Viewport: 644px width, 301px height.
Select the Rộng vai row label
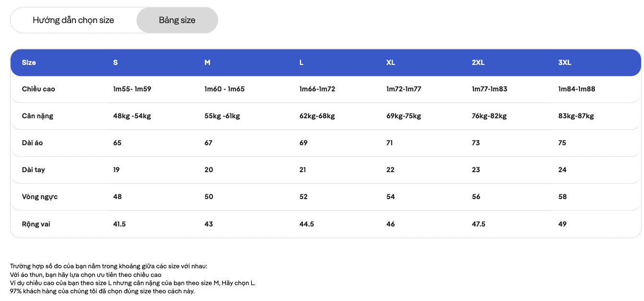(36, 224)
